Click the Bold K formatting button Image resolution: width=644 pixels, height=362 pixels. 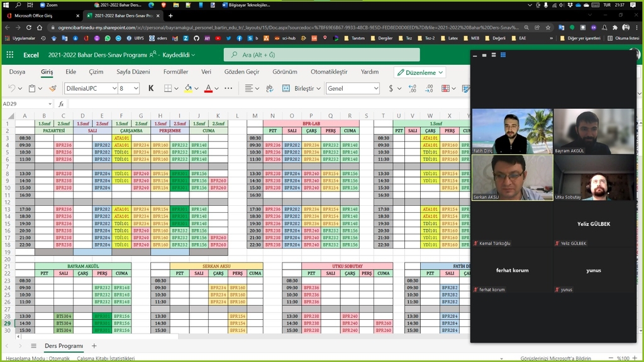tap(151, 89)
